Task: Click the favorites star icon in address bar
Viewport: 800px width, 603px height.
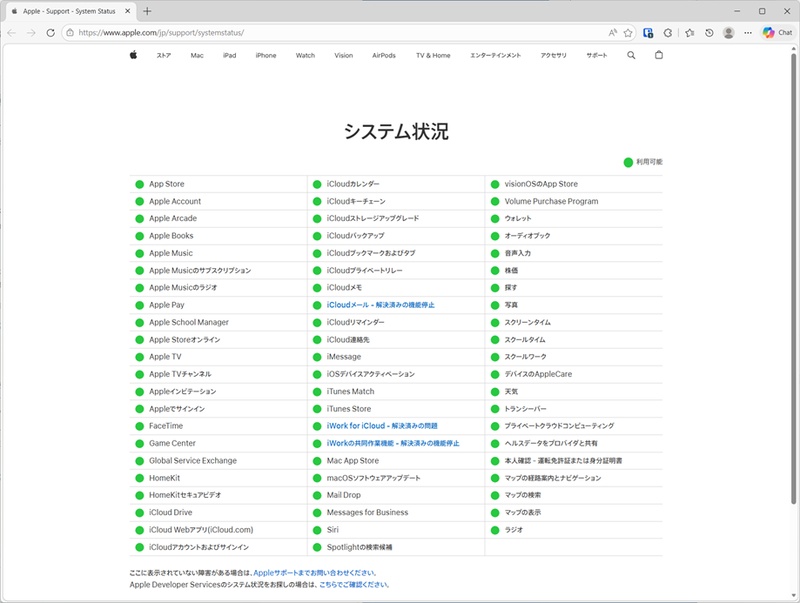Action: pos(628,33)
